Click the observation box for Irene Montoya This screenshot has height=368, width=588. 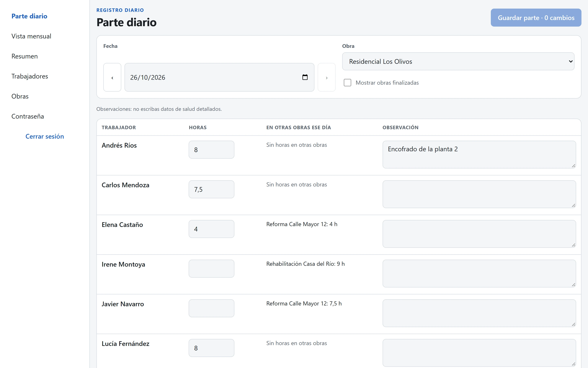click(479, 274)
